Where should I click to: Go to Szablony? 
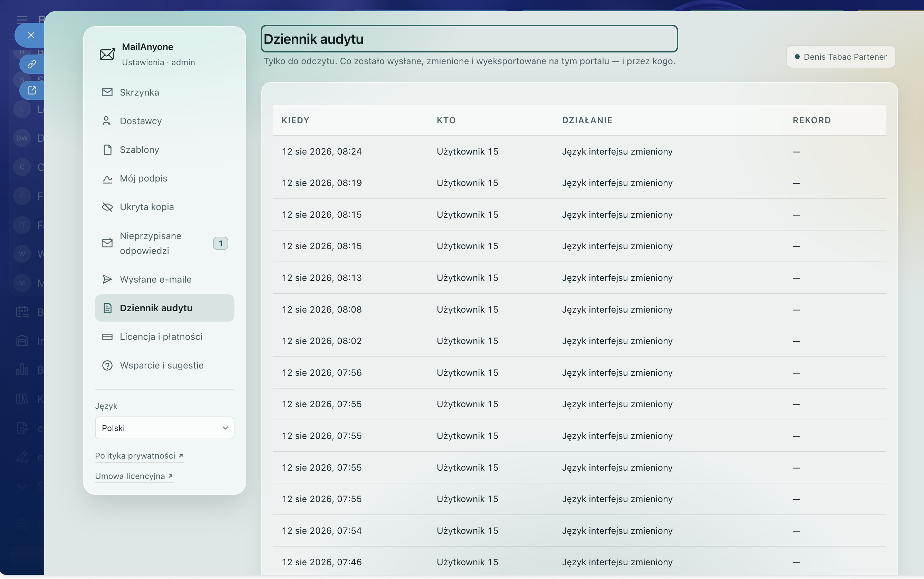(x=165, y=150)
